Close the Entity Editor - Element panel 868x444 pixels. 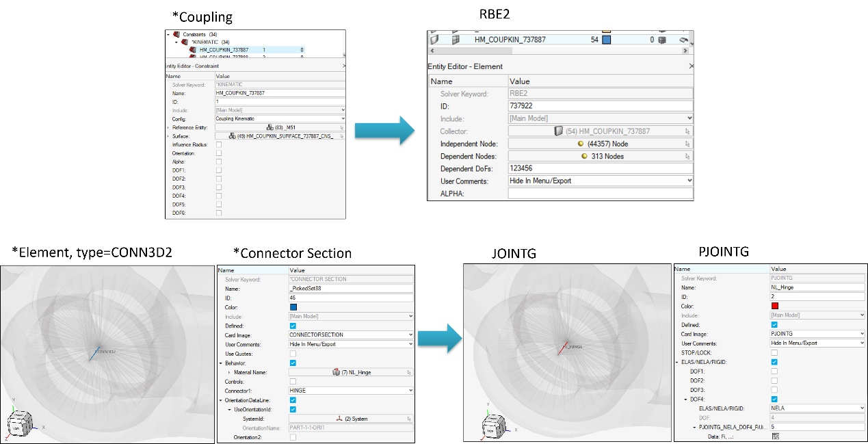[691, 66]
